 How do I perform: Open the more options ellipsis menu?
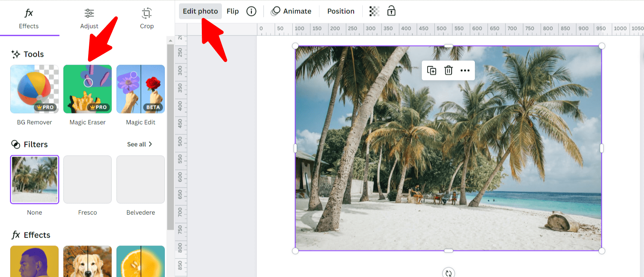point(465,71)
